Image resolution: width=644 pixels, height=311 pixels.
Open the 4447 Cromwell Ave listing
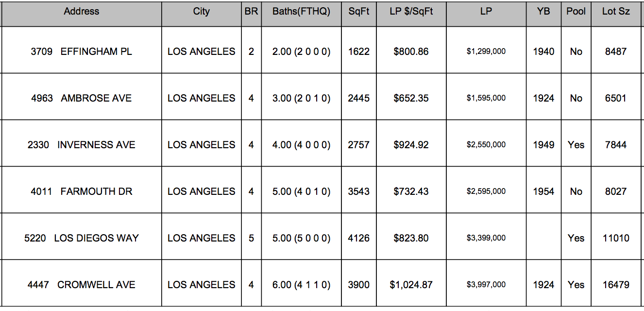(81, 284)
